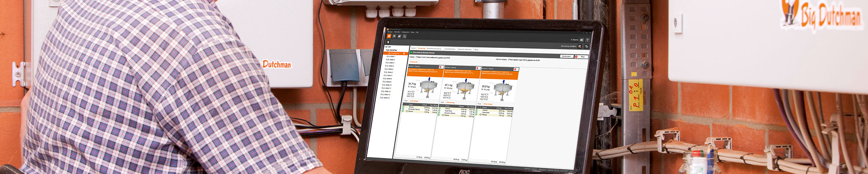The image size is (868, 174).
Task: Open the Konfiguration menu
Action: point(405,32)
